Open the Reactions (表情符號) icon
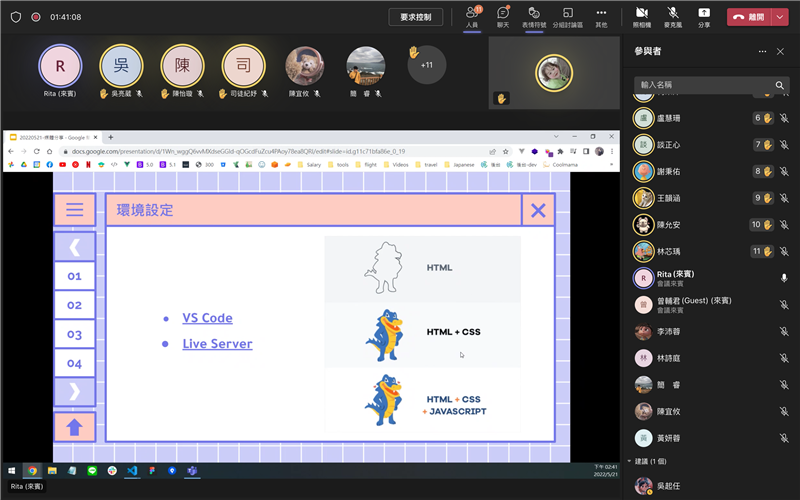This screenshot has width=800, height=500. 536,16
